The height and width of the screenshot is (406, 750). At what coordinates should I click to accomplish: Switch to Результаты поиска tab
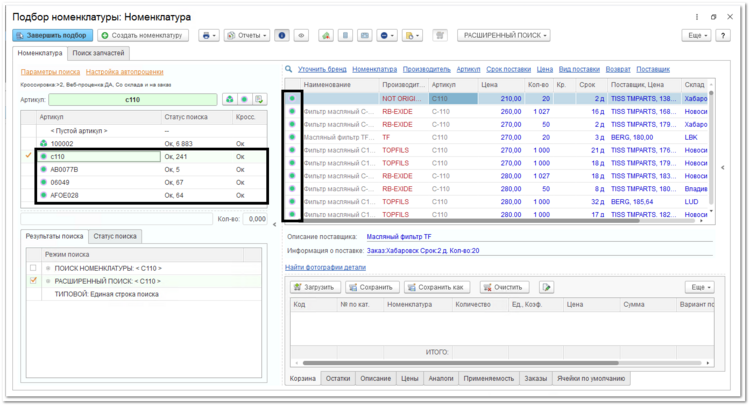(x=55, y=236)
